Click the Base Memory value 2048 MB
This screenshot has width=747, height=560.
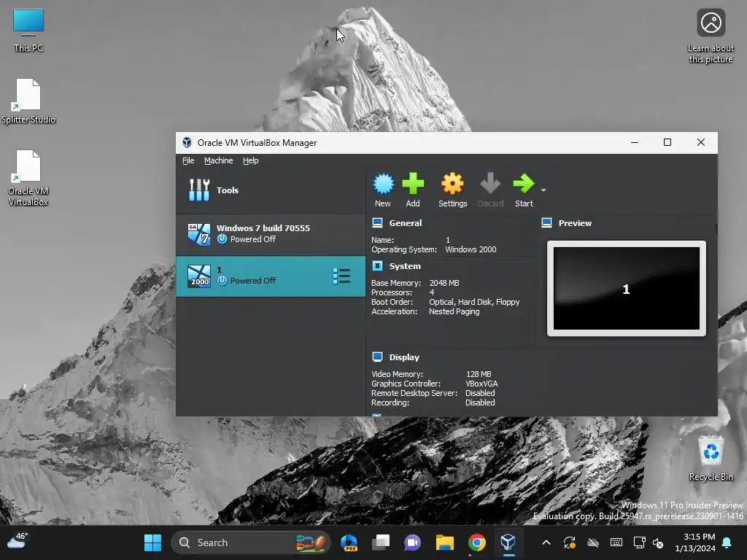(444, 283)
